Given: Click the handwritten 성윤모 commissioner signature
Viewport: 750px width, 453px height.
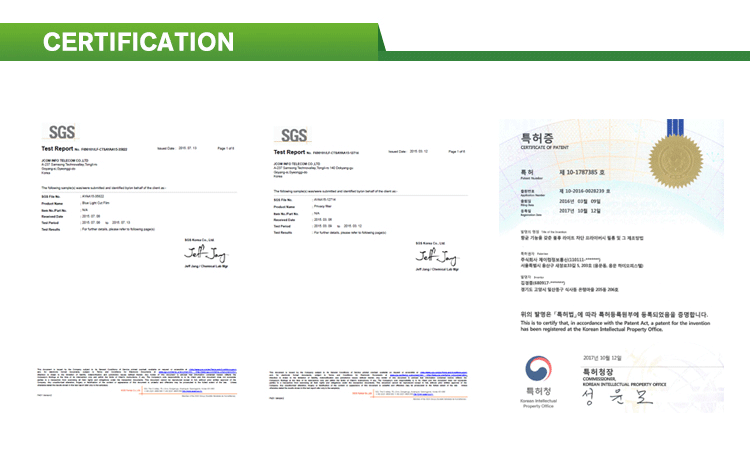Looking at the screenshot, I should [618, 397].
